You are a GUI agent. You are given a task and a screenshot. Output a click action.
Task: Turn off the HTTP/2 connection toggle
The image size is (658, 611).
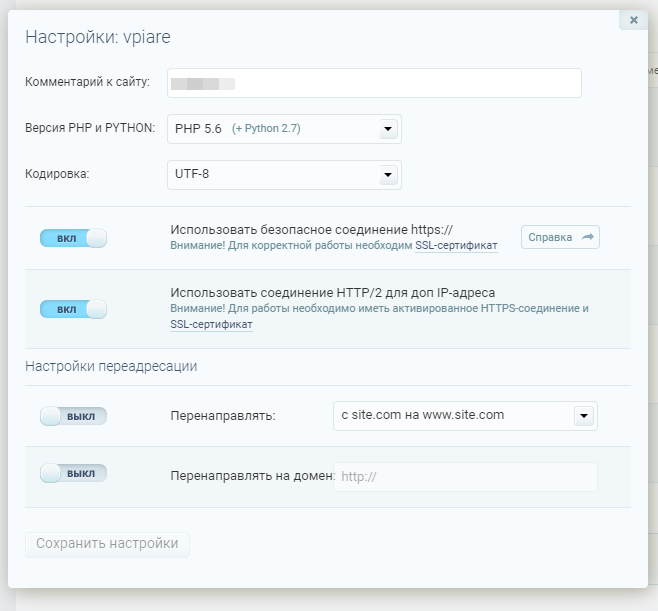point(73,309)
